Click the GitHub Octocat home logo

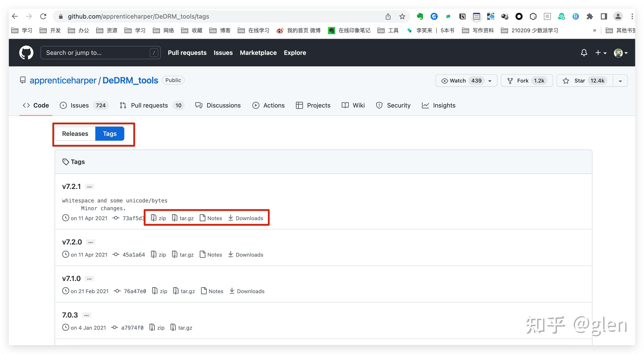(x=26, y=52)
